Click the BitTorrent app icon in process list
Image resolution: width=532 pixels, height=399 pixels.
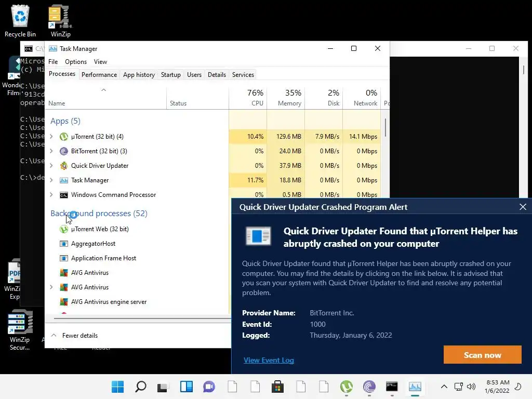pyautogui.click(x=64, y=151)
